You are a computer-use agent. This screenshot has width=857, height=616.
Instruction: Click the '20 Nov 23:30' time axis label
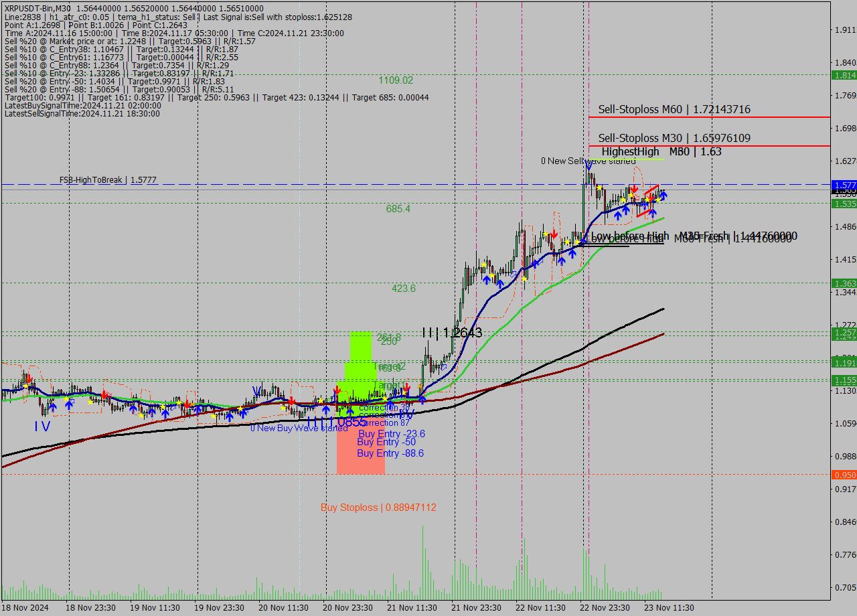pos(347,608)
